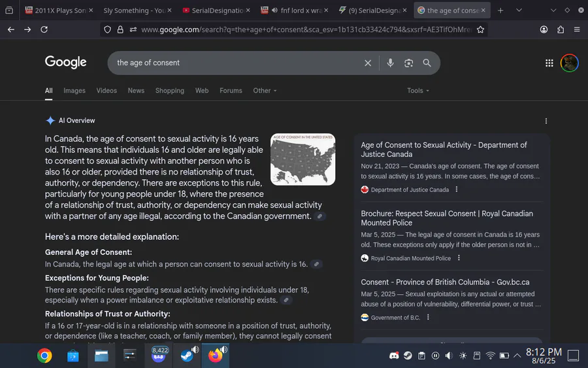
Task: Open the file manager from the taskbar
Action: [x=102, y=355]
